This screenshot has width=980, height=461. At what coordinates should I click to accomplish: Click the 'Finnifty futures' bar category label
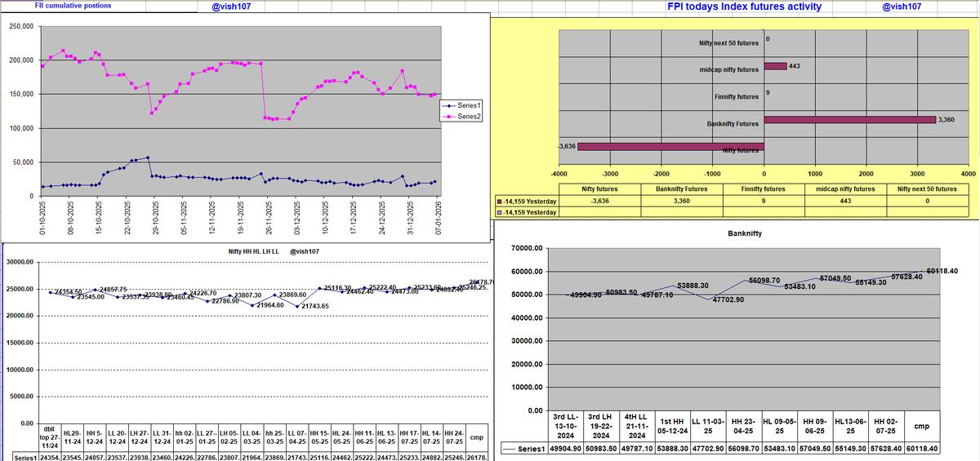(x=736, y=97)
